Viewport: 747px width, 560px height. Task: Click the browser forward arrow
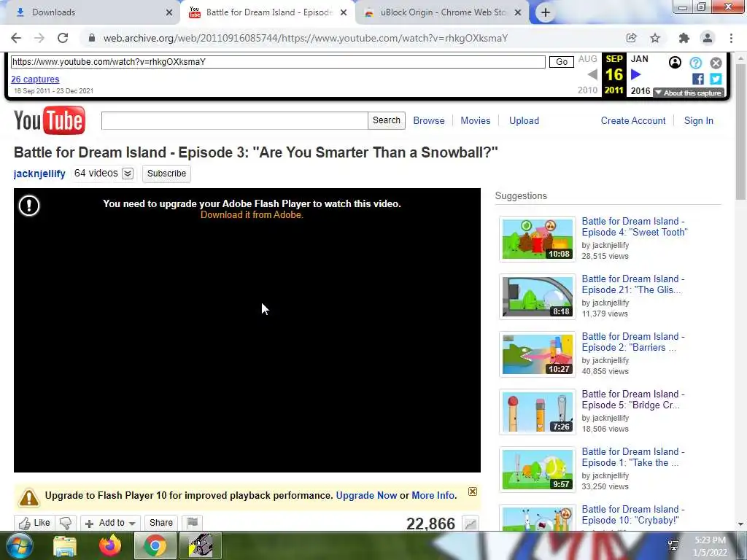pos(39,38)
